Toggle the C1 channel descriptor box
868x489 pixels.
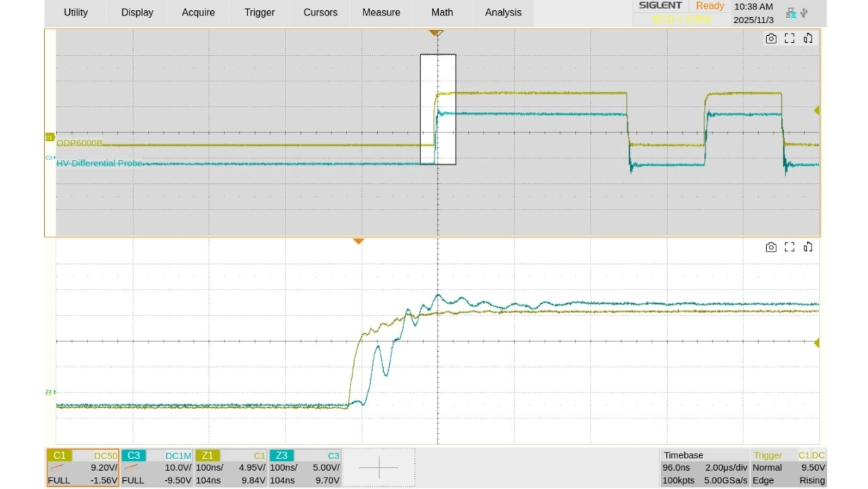[83, 467]
